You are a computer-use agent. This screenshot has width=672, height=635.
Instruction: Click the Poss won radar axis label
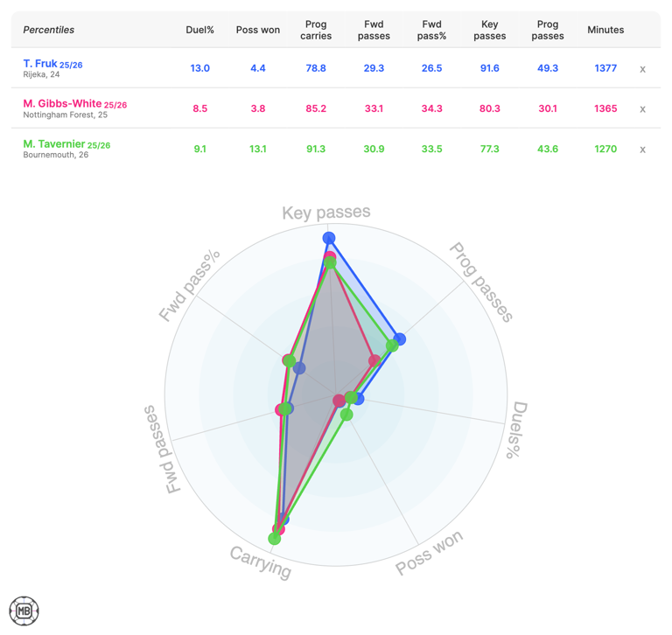[x=429, y=553]
